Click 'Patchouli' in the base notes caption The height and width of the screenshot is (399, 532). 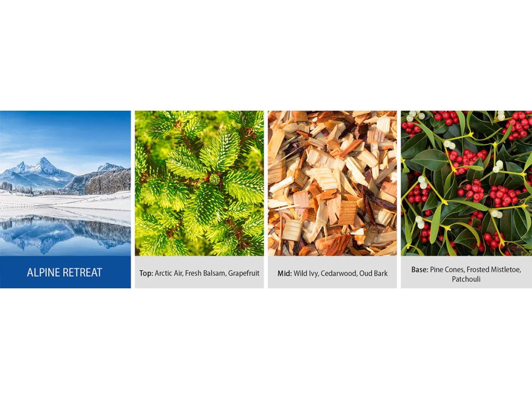[466, 279]
